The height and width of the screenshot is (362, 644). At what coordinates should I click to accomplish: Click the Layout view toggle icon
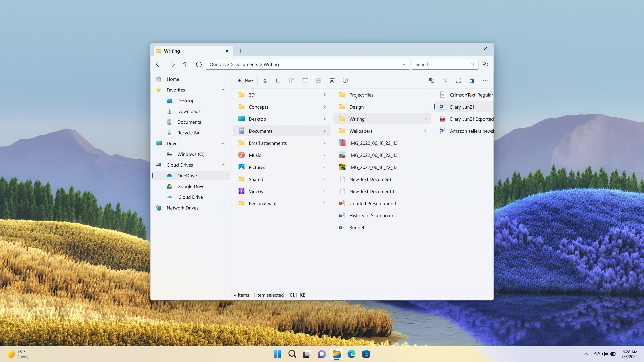(458, 80)
